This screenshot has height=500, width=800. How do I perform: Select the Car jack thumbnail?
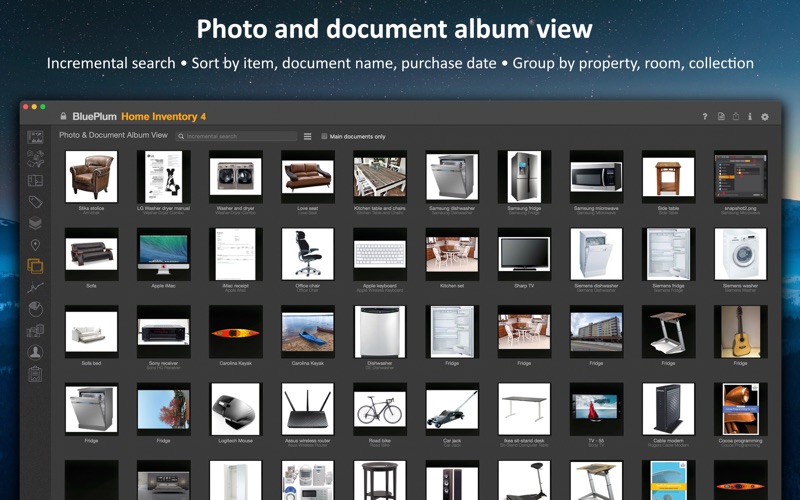(452, 409)
